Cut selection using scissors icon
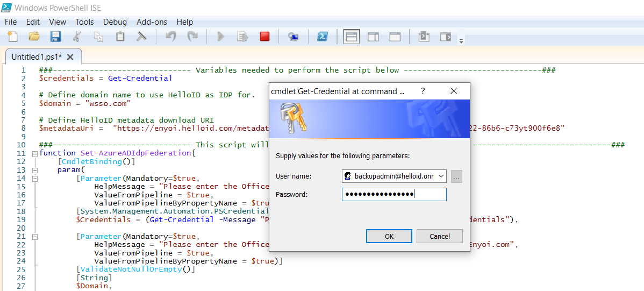 tap(76, 37)
